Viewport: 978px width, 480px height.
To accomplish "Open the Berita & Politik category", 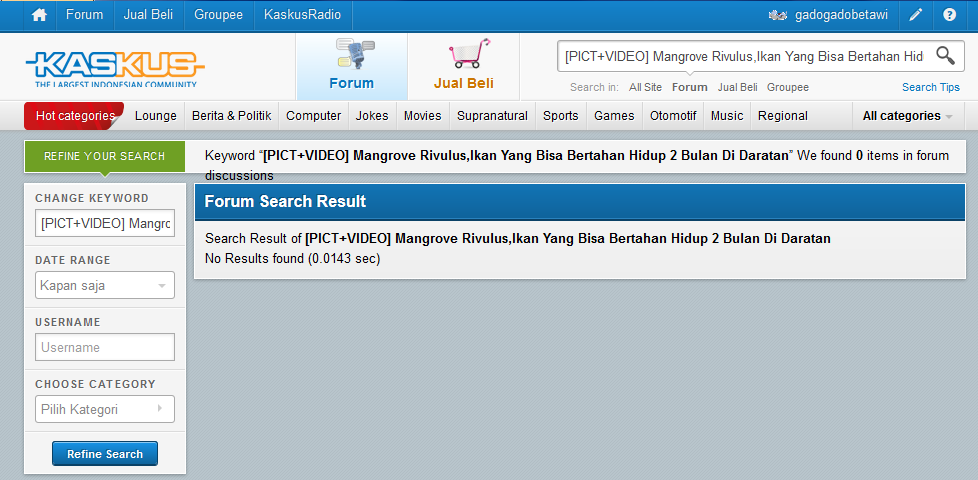I will [x=231, y=116].
